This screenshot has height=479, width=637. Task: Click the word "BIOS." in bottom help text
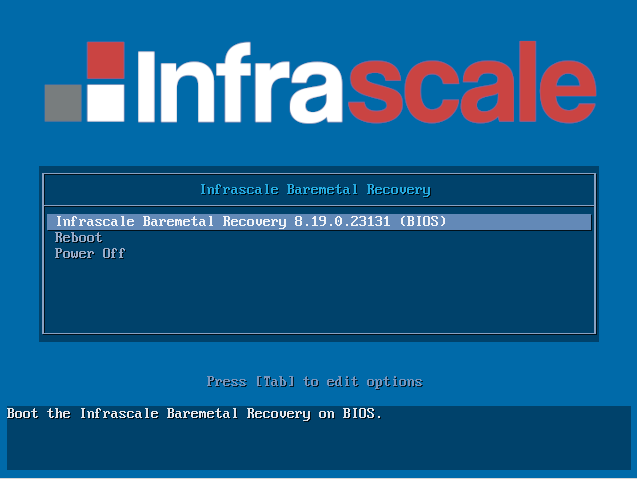[x=362, y=413]
